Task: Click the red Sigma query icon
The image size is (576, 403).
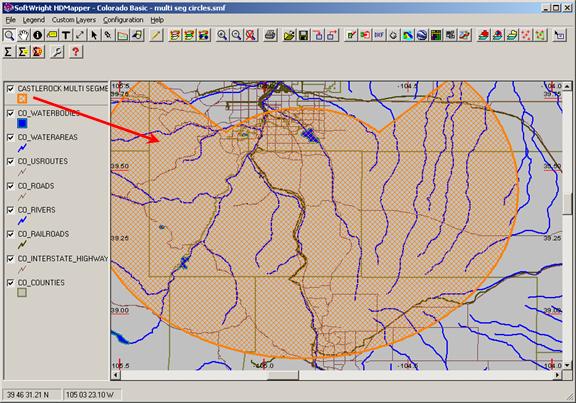Action: (x=37, y=52)
